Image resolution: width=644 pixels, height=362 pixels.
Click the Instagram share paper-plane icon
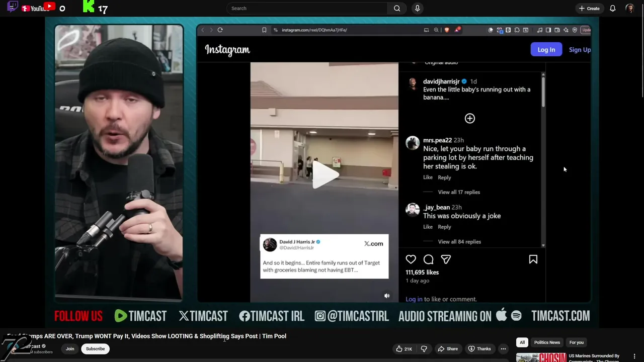pos(446,259)
